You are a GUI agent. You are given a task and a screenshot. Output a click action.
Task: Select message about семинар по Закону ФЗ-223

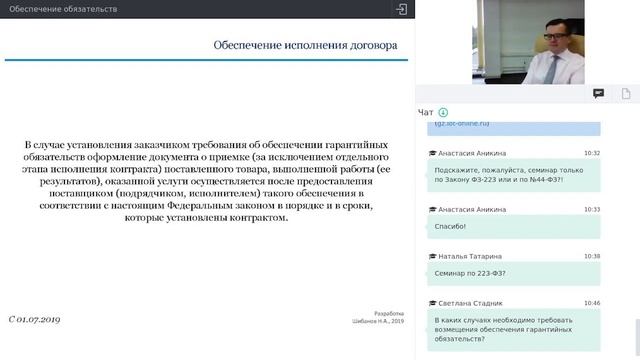(x=513, y=175)
